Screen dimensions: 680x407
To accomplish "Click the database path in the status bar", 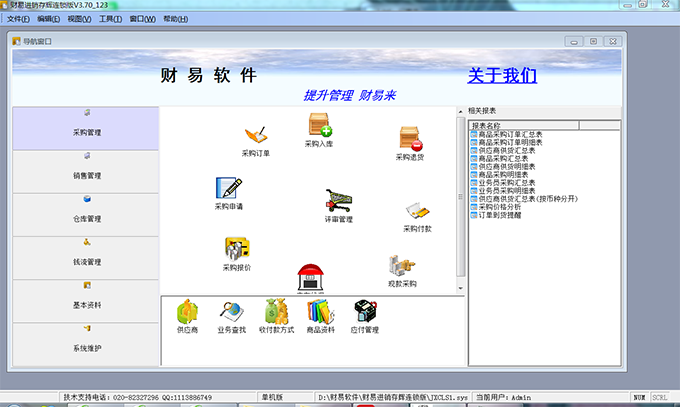I will tap(393, 397).
